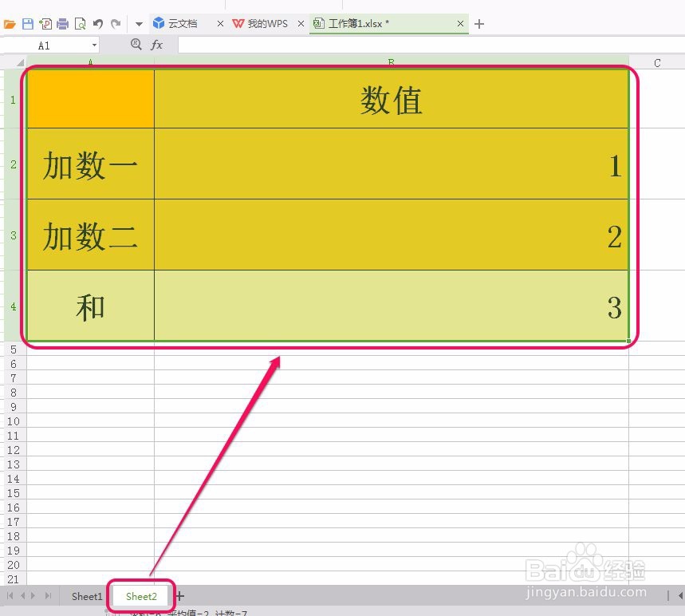Expand the toolbar customization arrow
685x616 pixels.
[138, 23]
